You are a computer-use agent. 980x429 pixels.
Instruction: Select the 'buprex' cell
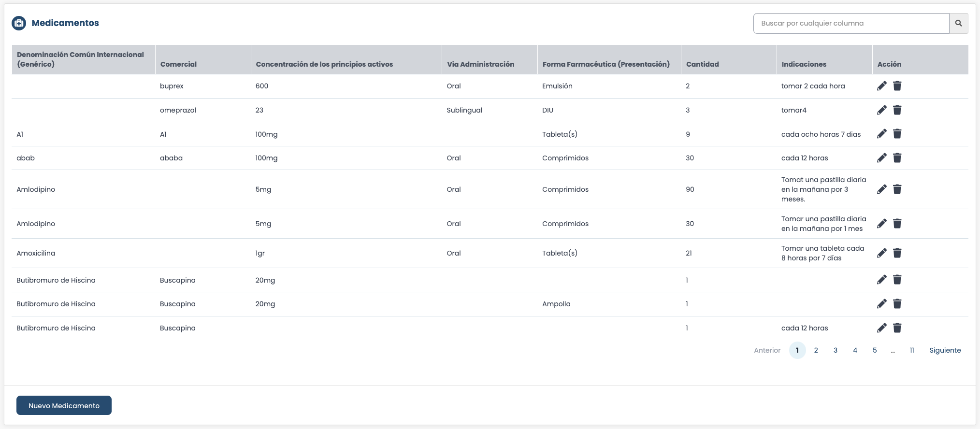(x=172, y=86)
